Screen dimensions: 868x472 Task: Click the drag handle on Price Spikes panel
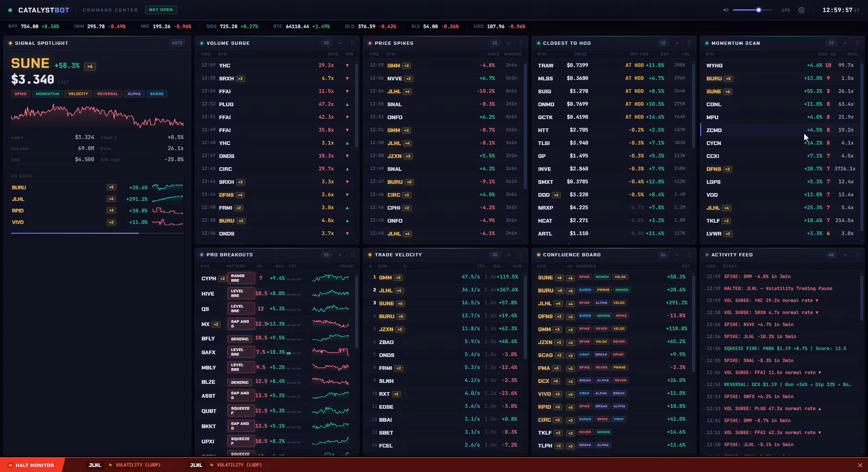pos(521,43)
